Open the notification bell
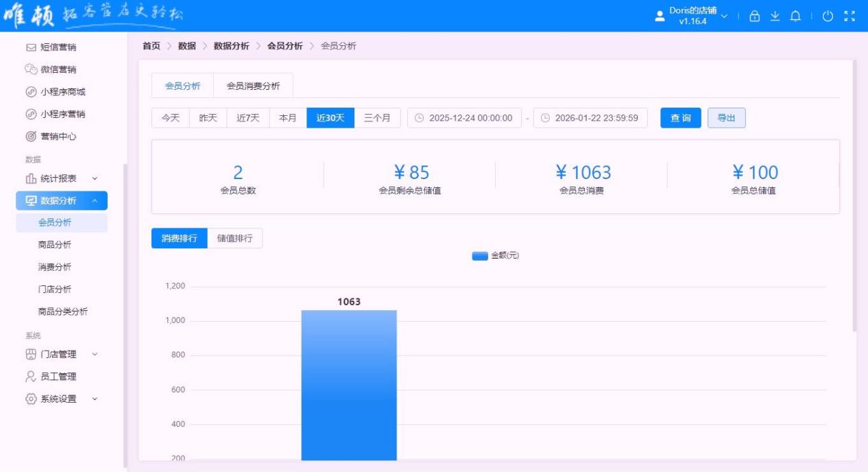This screenshot has width=868, height=472. point(795,16)
